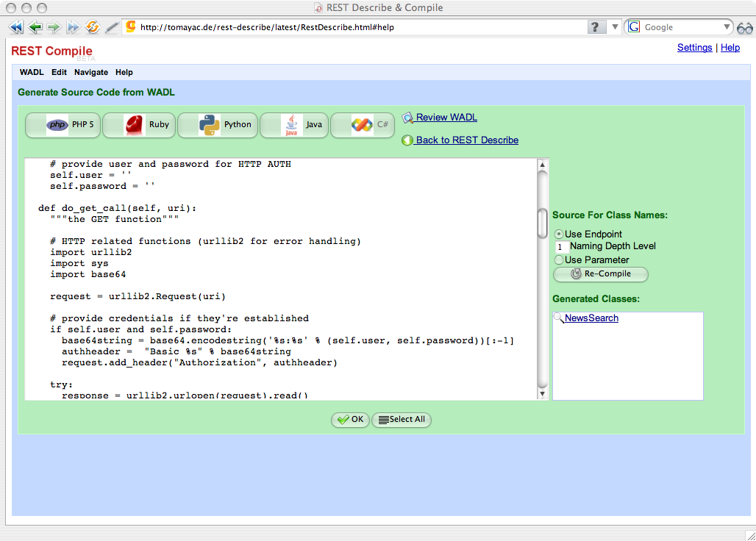Image resolution: width=756 pixels, height=541 pixels.
Task: Open the Help menu in the menu bar
Action: pos(124,72)
